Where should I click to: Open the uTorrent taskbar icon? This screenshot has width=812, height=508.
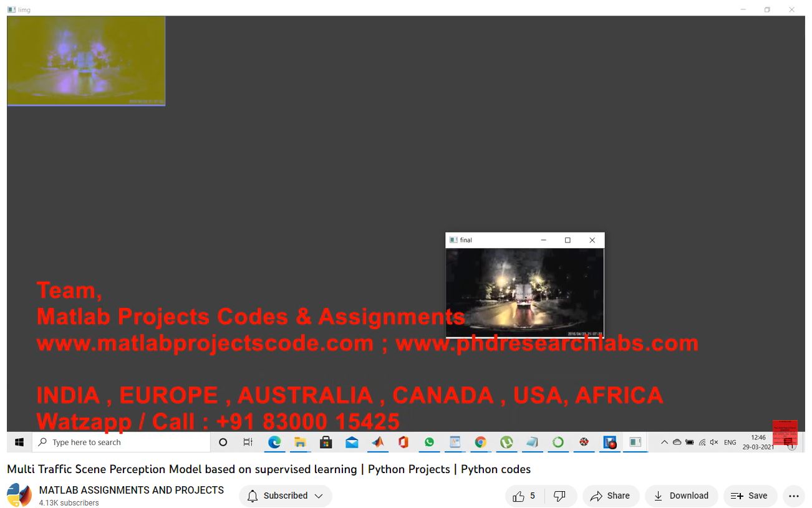[x=506, y=443]
